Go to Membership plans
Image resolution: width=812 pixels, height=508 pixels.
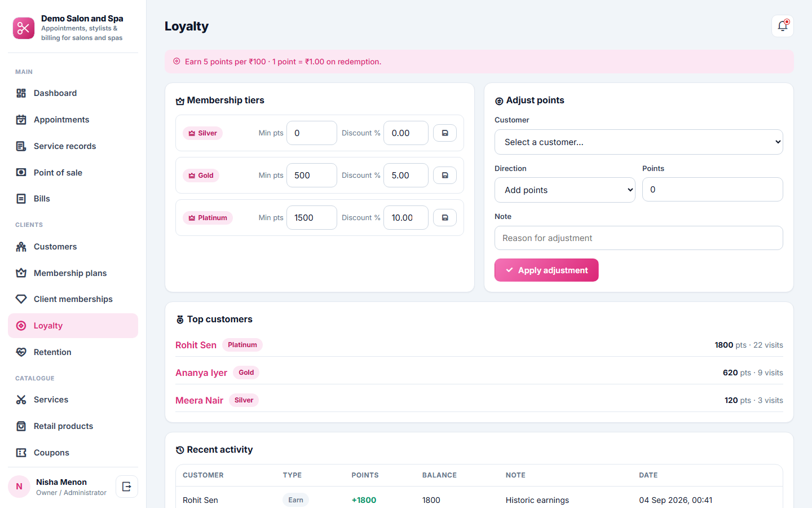pyautogui.click(x=73, y=273)
